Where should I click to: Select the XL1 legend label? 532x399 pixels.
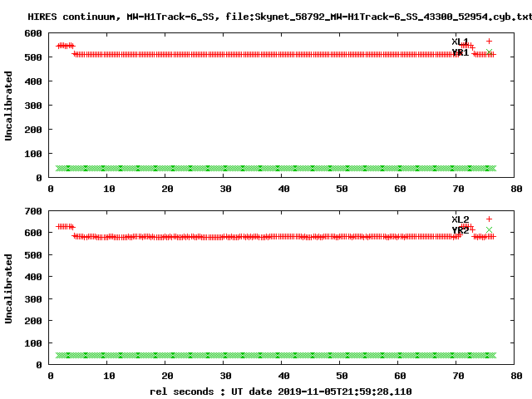pyautogui.click(x=460, y=42)
